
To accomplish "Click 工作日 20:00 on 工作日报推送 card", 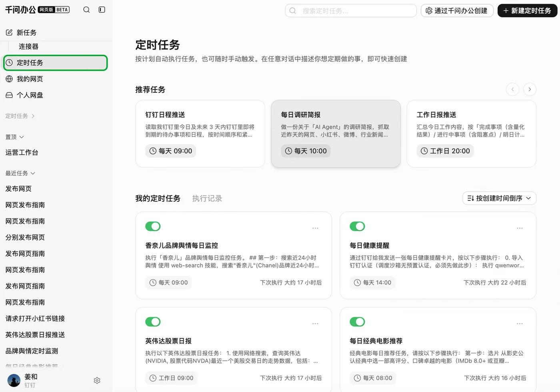I will 445,151.
